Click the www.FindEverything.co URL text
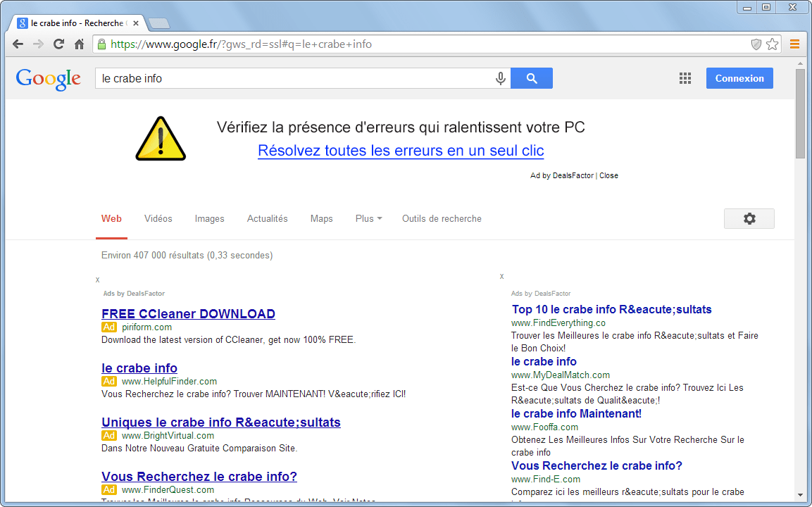812x507 pixels. coord(558,323)
